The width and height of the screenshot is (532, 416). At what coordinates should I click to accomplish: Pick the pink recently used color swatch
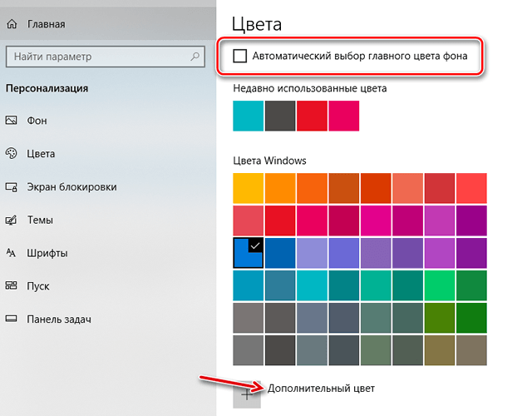click(x=343, y=116)
